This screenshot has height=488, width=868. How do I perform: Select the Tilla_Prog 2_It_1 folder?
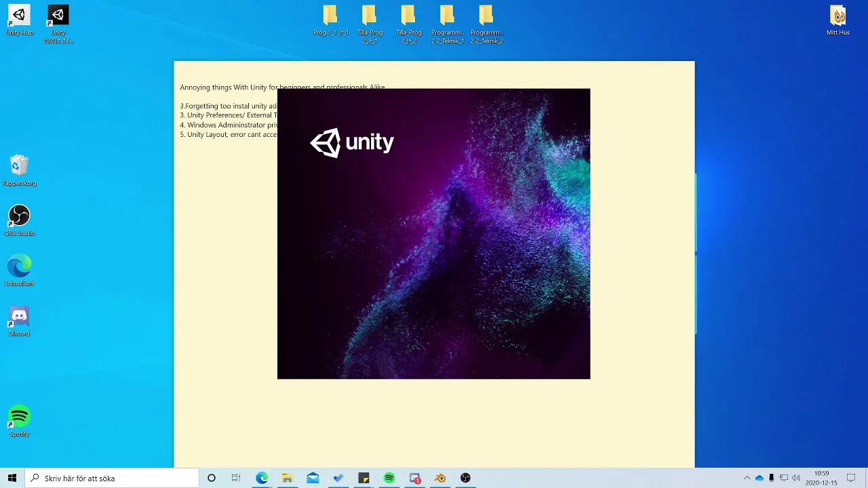[x=370, y=24]
